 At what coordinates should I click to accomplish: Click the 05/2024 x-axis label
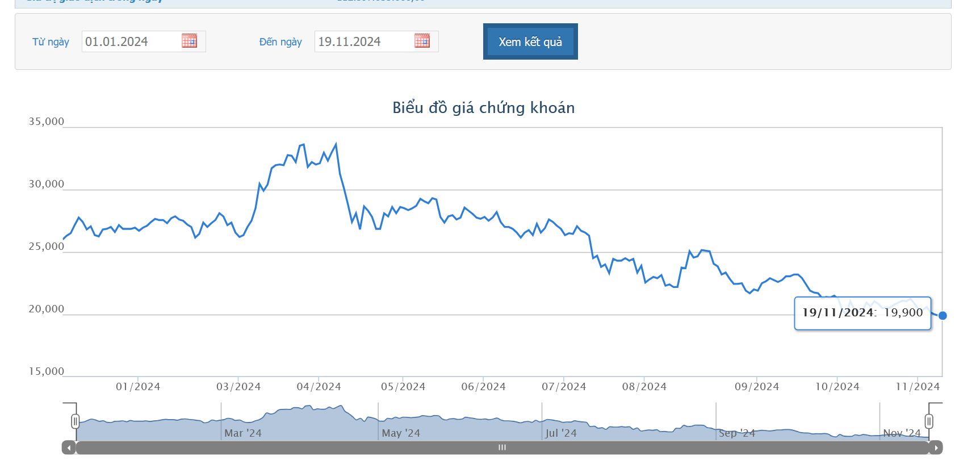coord(403,387)
